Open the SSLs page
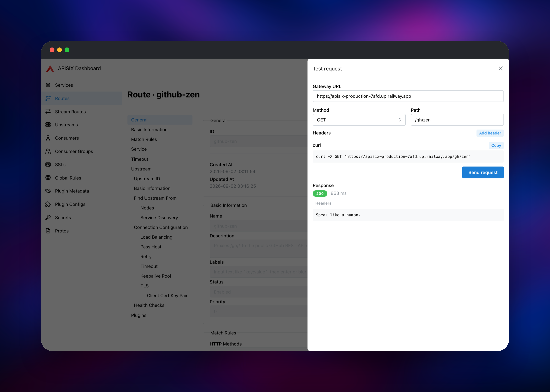The width and height of the screenshot is (550, 392). 82,164
